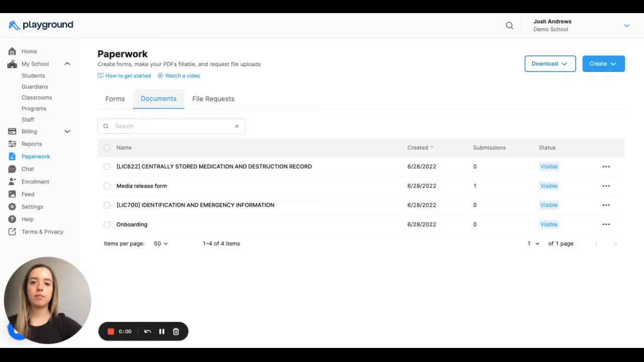644x362 pixels.
Task: Click the restart recording arrow icon
Action: coord(147,331)
